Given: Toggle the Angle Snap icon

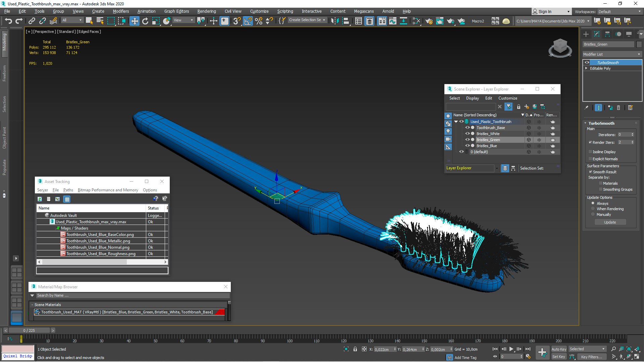Looking at the screenshot, I should 248,21.
